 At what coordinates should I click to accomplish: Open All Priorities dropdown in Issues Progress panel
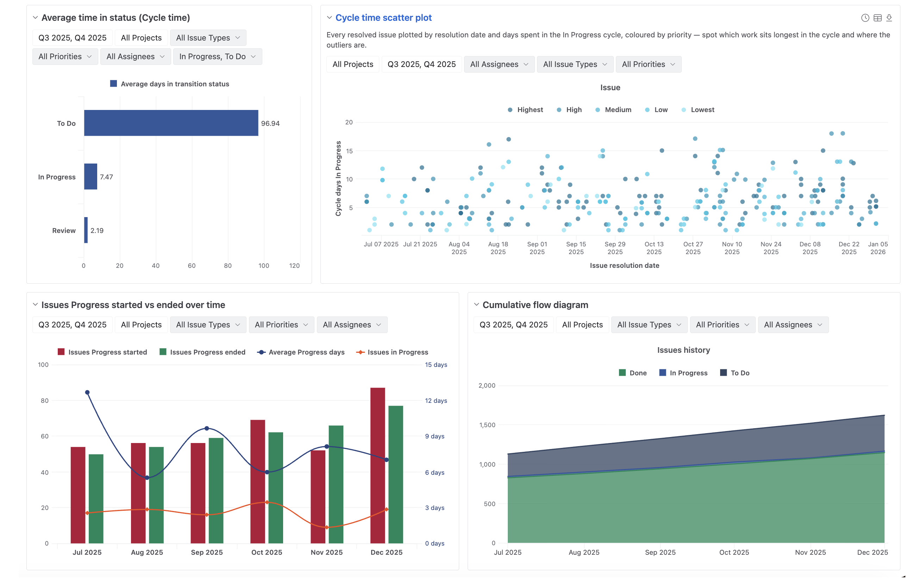281,325
